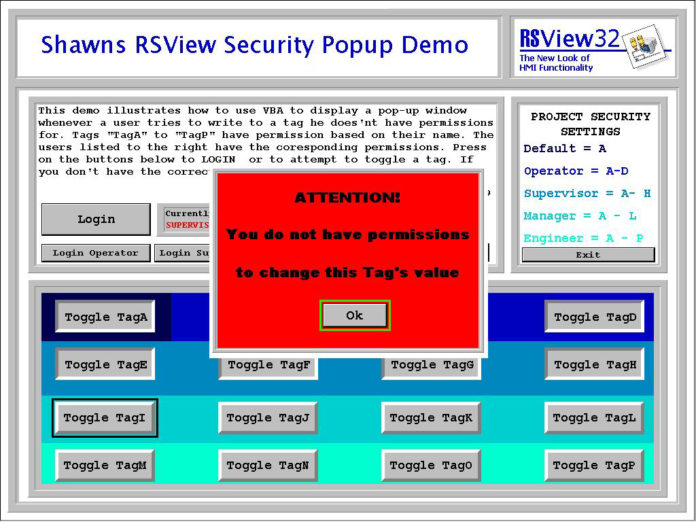Click the Login Operator button
696x522 pixels.
[95, 253]
